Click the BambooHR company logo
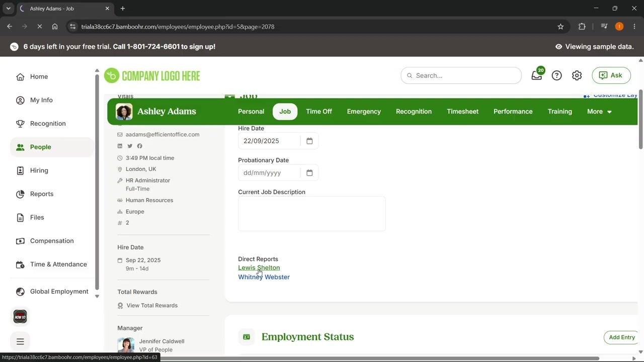644x362 pixels. coord(152,76)
